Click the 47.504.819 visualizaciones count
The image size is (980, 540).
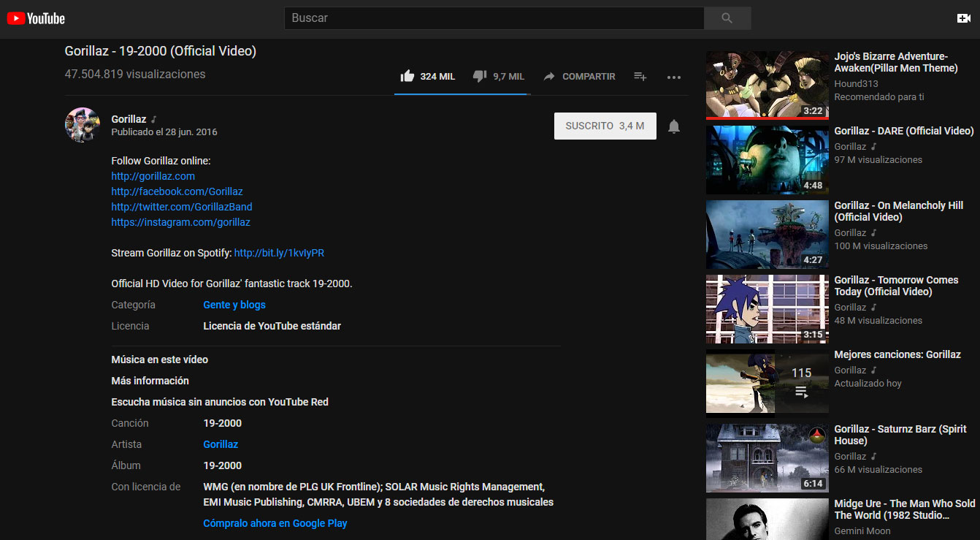[x=135, y=74]
